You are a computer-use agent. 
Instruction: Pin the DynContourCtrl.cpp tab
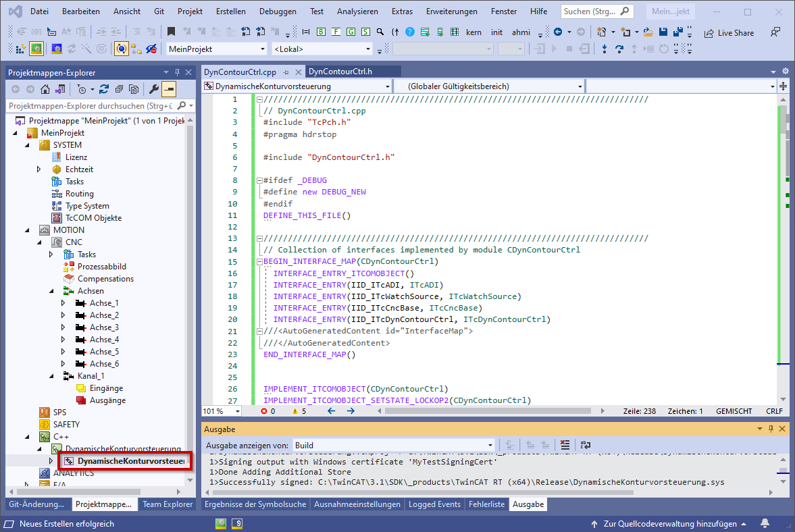point(286,72)
